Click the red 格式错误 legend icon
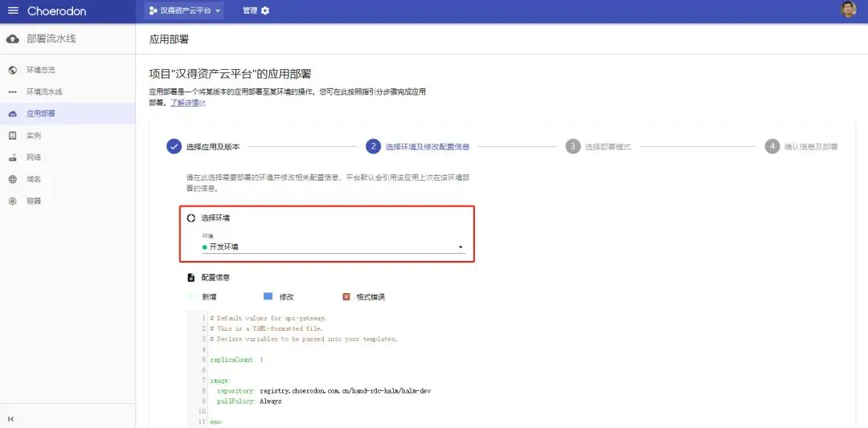Screen dimensions: 868x428 click(x=346, y=297)
